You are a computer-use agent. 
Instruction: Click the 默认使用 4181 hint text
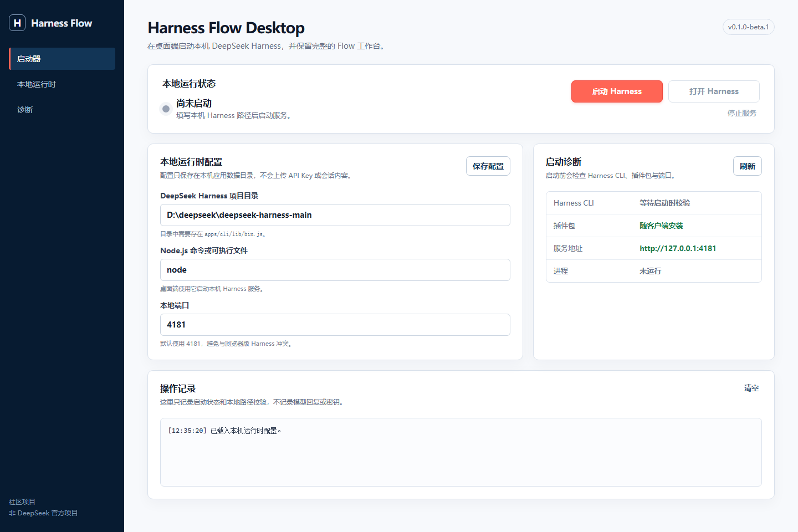(226, 344)
